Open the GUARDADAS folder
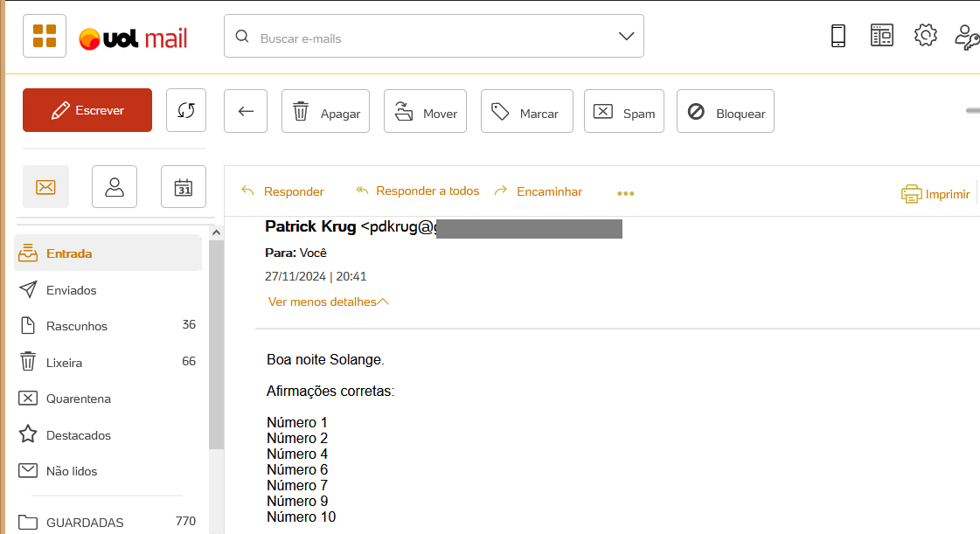This screenshot has width=980, height=534. [85, 523]
